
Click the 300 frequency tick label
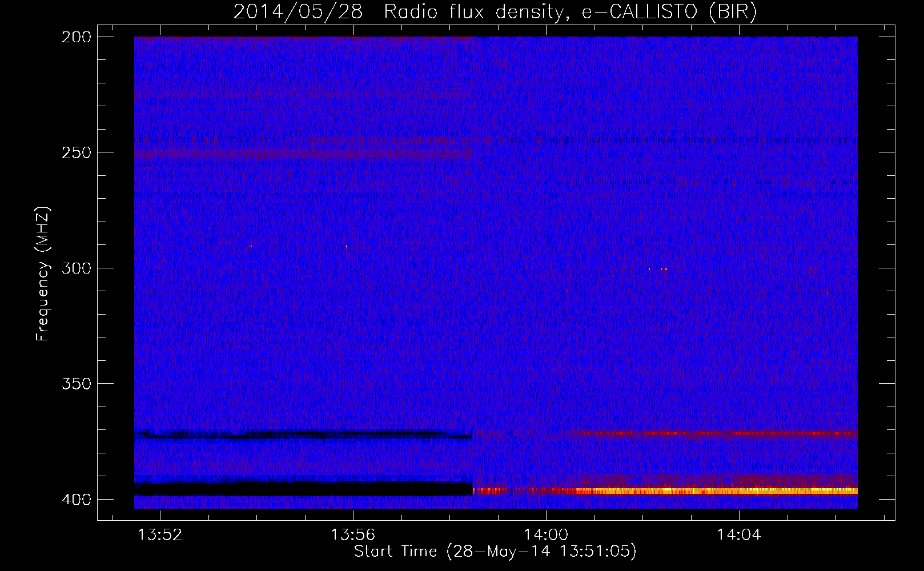(77, 268)
